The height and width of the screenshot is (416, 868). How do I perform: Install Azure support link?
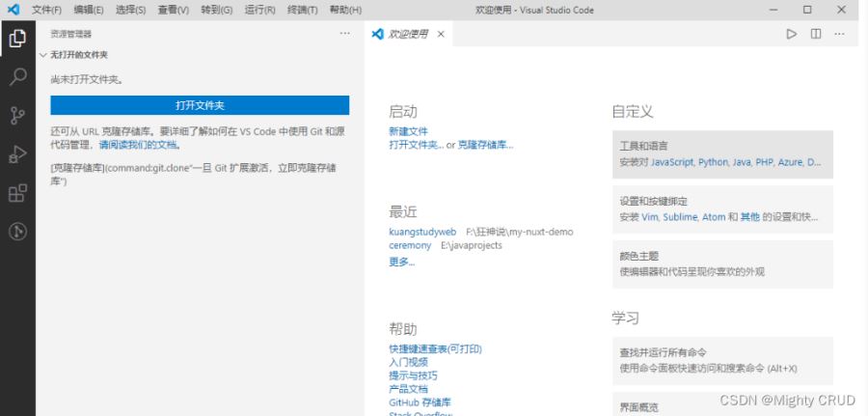(x=791, y=162)
